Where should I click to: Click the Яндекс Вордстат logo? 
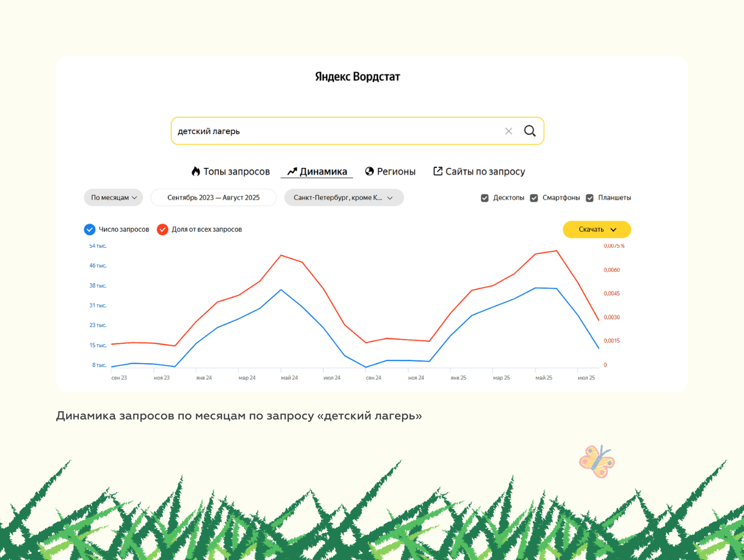(x=358, y=77)
